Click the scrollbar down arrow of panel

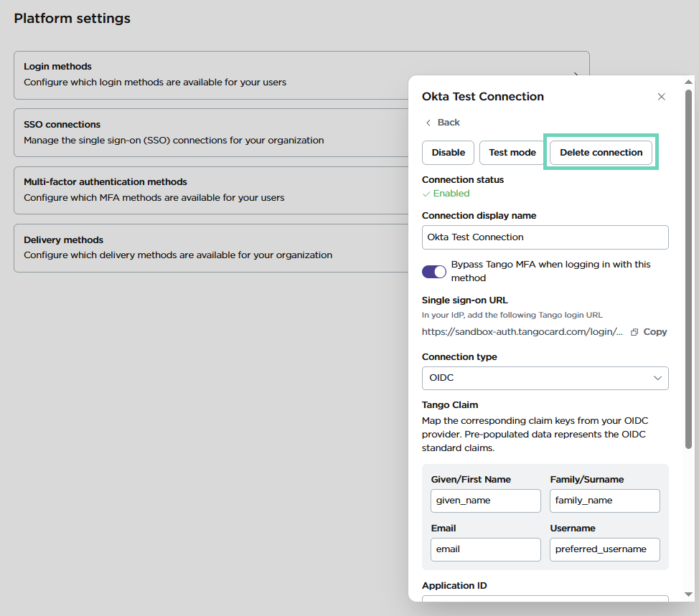pos(688,594)
